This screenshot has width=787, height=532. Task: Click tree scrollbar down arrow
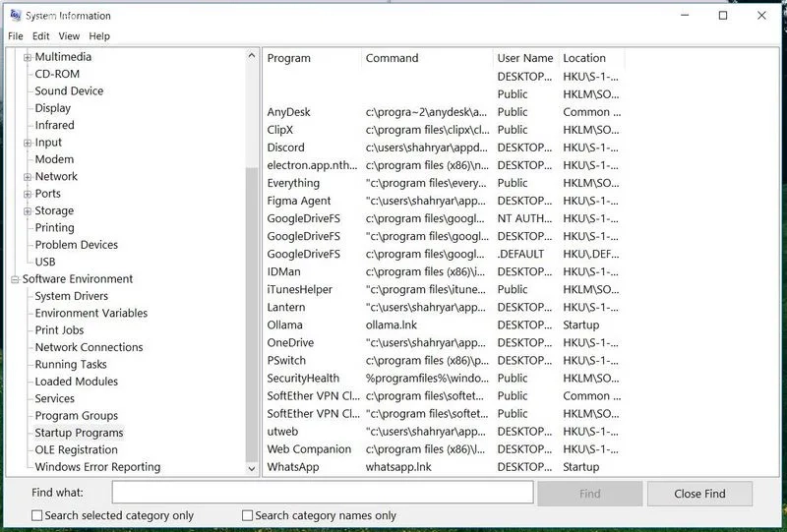click(252, 469)
